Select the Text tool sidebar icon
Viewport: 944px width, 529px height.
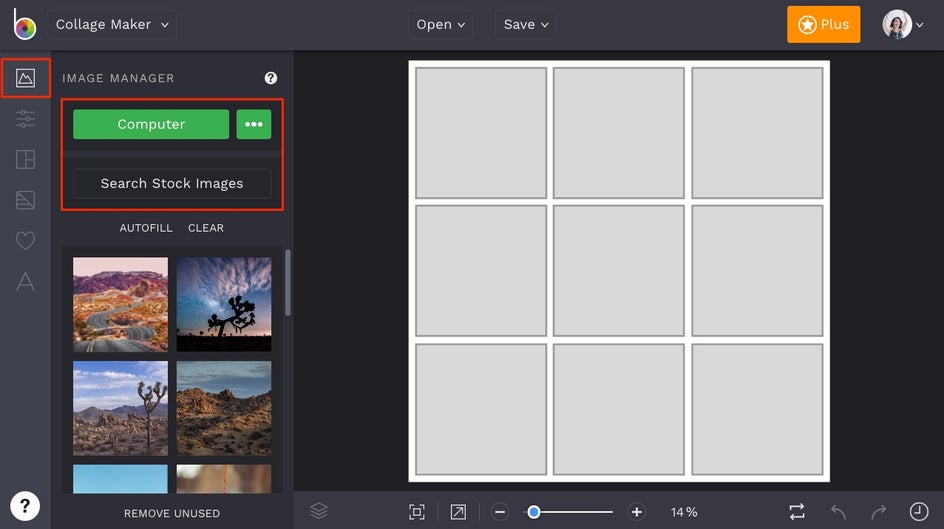tap(25, 282)
